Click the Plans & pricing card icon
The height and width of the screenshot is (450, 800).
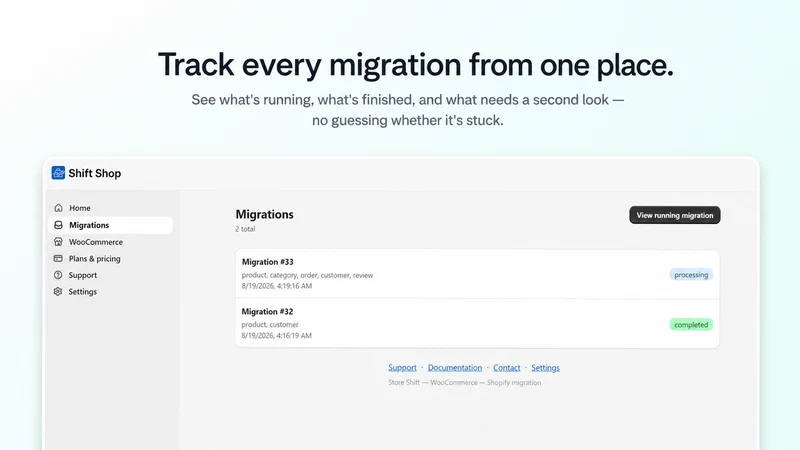coord(58,259)
